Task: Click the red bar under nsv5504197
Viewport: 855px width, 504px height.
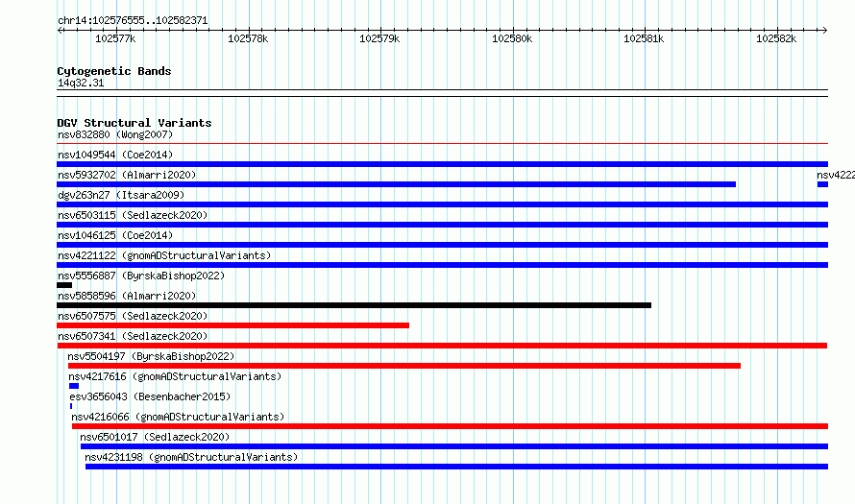Action: pos(404,366)
